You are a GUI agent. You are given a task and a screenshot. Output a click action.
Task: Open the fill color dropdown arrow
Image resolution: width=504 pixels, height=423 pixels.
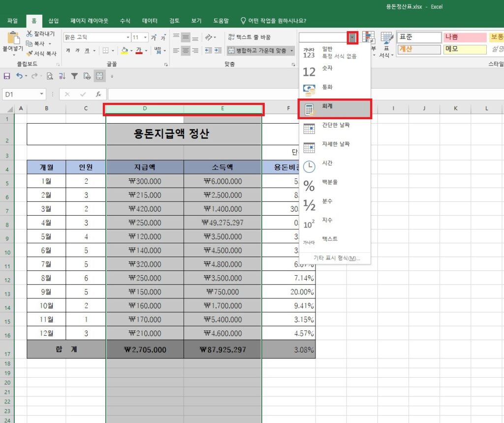click(x=131, y=51)
